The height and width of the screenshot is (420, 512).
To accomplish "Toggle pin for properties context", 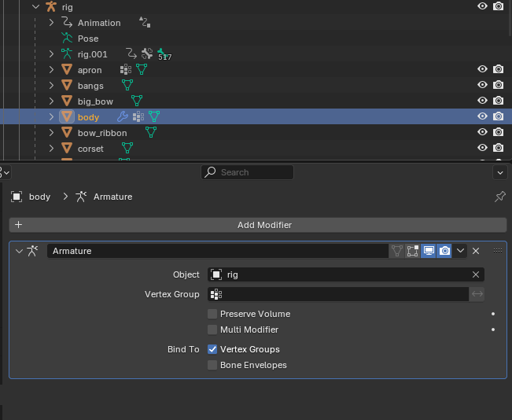I will pyautogui.click(x=499, y=197).
